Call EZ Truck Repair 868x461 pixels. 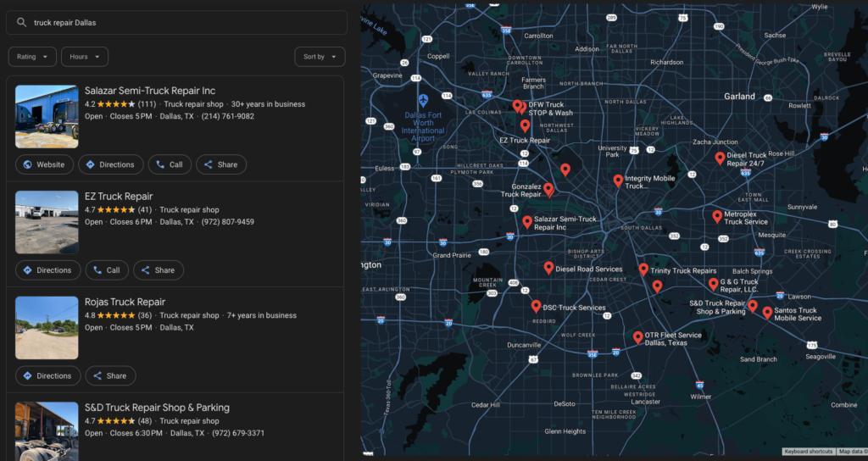point(107,270)
